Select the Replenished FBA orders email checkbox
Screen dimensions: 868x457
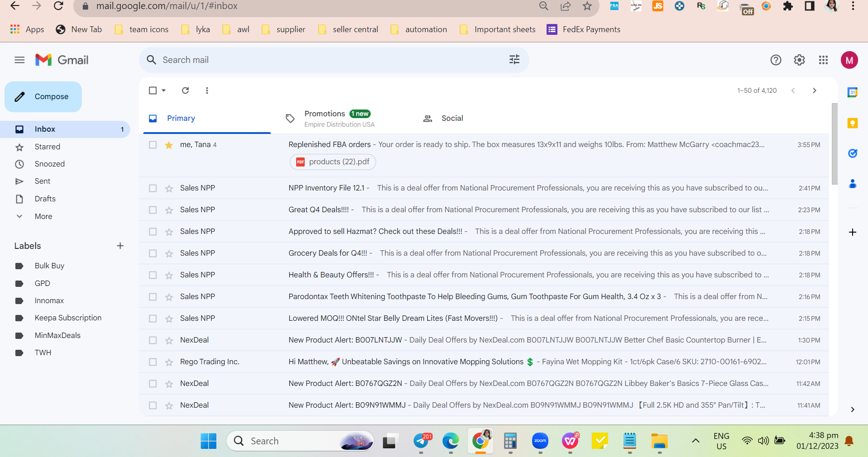tap(153, 145)
